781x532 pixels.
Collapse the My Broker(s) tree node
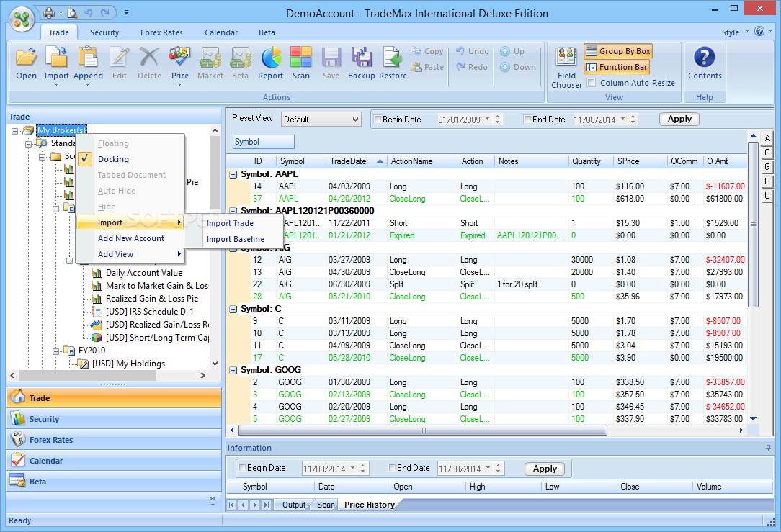point(15,131)
